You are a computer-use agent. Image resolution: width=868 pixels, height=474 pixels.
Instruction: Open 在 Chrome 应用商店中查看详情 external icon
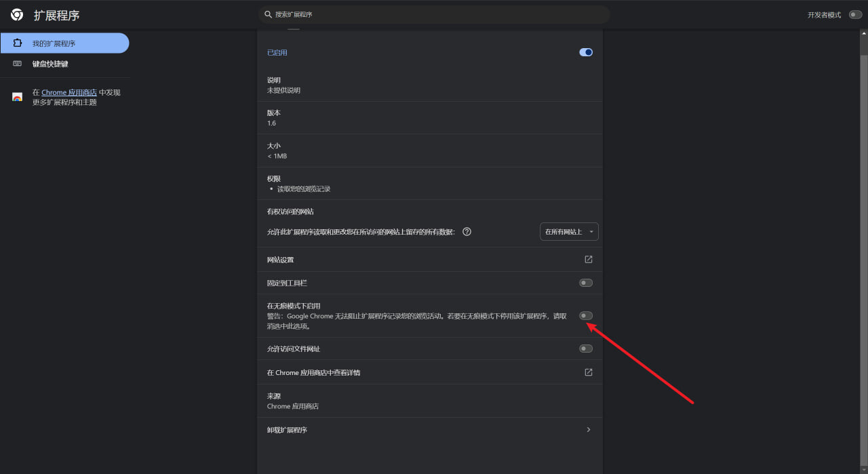589,372
